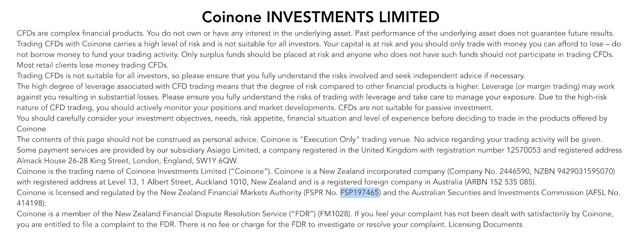Click "Australian Securities and Investments Commission" text
Viewport: 644px width, 244px height.
pos(490,192)
